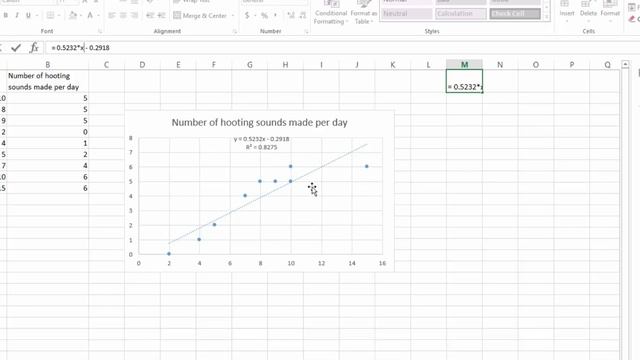Select cell B4 with value 0
640x360 pixels.
tap(47, 132)
